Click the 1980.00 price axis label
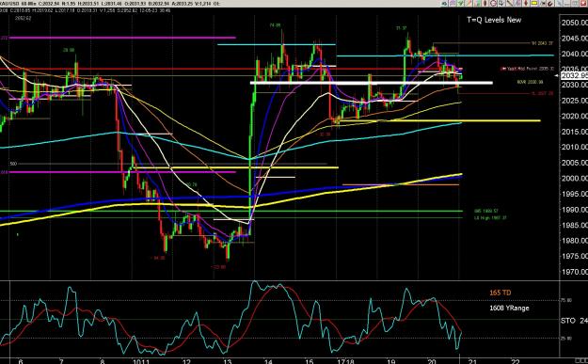The height and width of the screenshot is (364, 588). (x=574, y=241)
